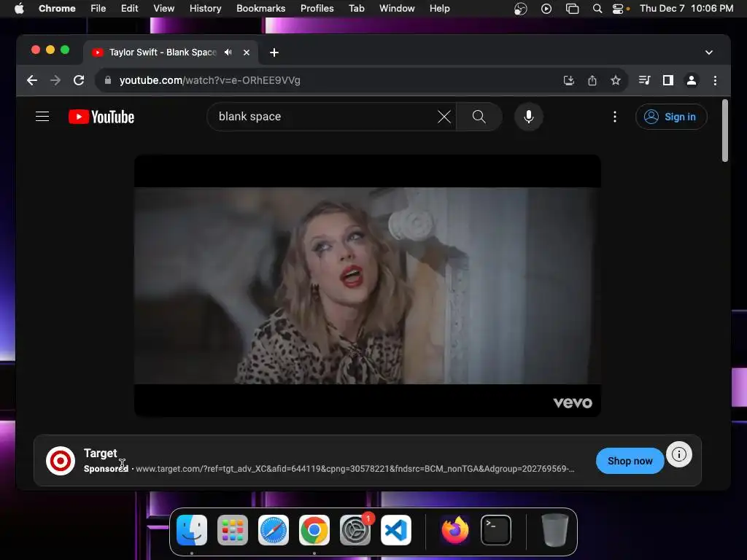
Task: Click the video player area
Action: [x=368, y=285]
